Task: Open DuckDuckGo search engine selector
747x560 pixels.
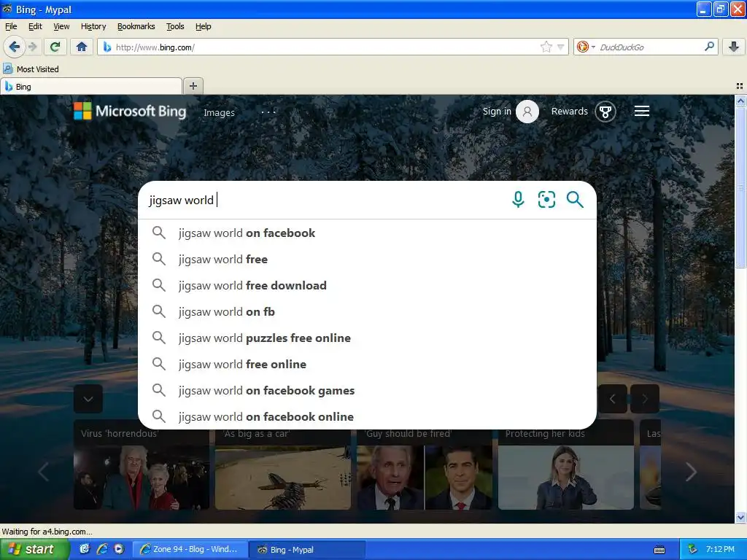Action: click(586, 47)
